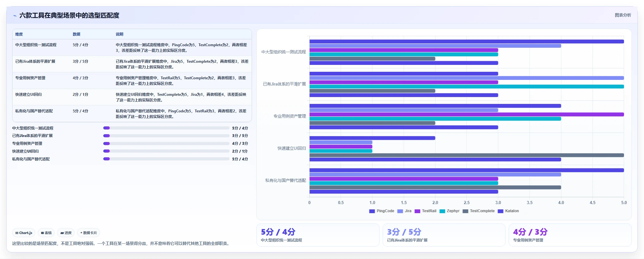Click the PingCode bar for 私有化与国产替代适配
The image size is (644, 259).
(467, 170)
